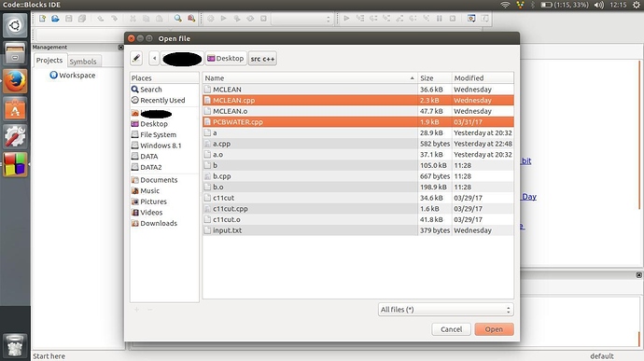Click the Build gear toolbar icon
Viewport: 644px width, 361px height.
point(211,19)
